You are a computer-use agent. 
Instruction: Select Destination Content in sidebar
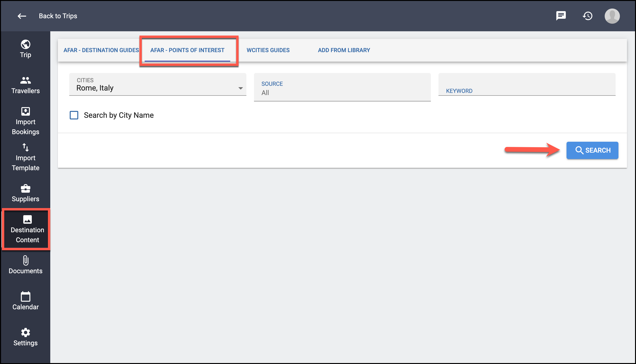[x=27, y=229]
